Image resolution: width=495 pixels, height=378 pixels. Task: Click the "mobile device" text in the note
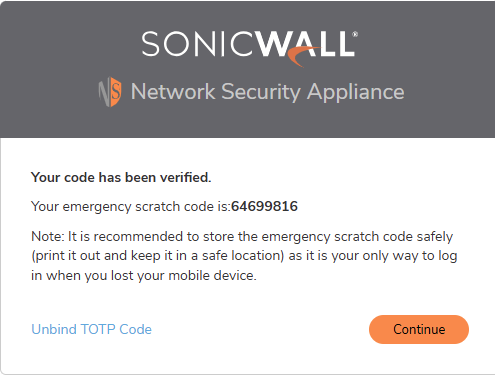(x=212, y=276)
